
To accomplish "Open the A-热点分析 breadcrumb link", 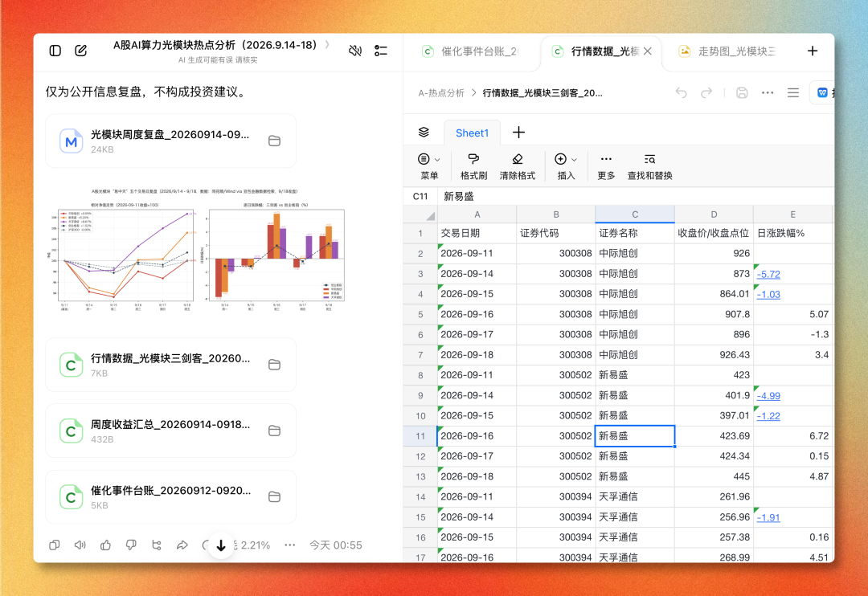I will click(x=441, y=93).
